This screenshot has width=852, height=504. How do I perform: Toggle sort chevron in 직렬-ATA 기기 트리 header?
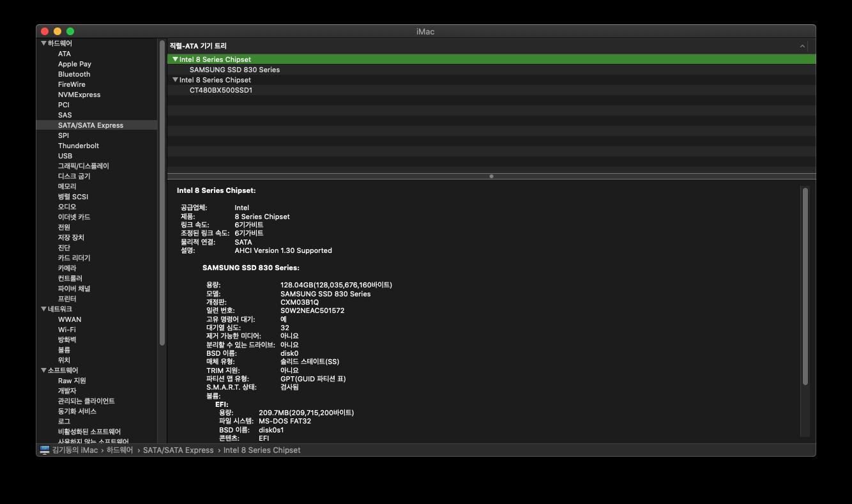click(802, 46)
